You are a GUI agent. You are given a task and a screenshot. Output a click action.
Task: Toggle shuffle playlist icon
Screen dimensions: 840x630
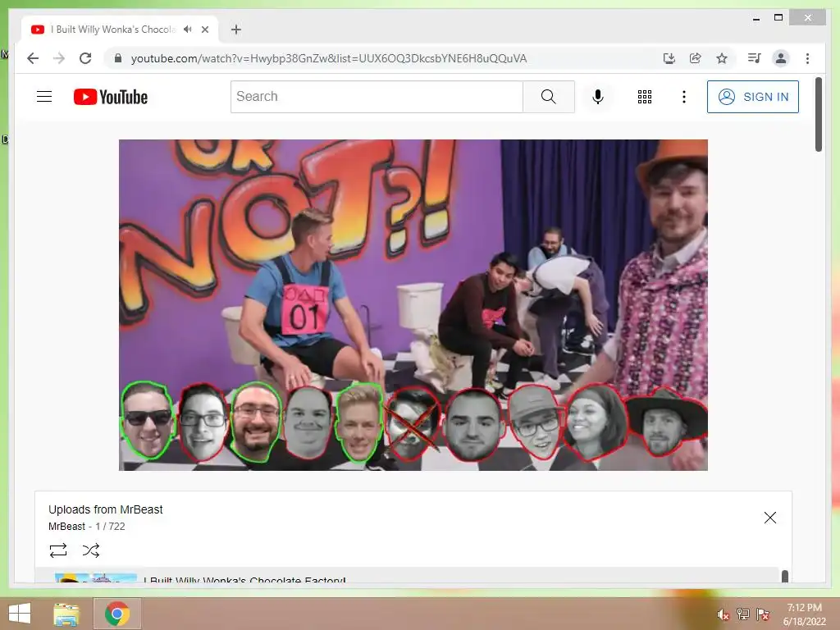(91, 550)
